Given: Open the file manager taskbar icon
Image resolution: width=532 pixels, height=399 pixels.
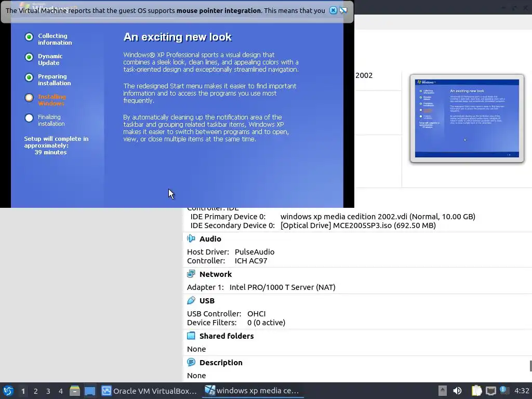Looking at the screenshot, I should point(75,391).
